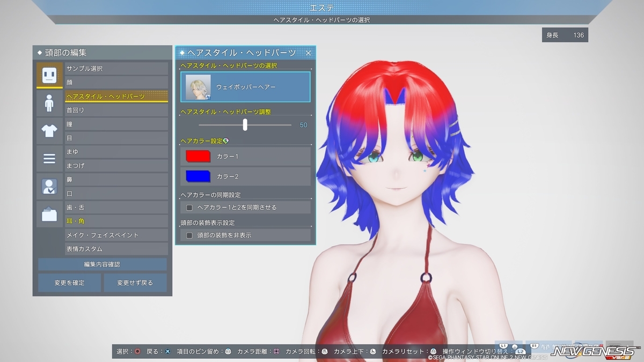This screenshot has height=362, width=644.
Task: Open the body editing category icon
Action: pos(49,103)
